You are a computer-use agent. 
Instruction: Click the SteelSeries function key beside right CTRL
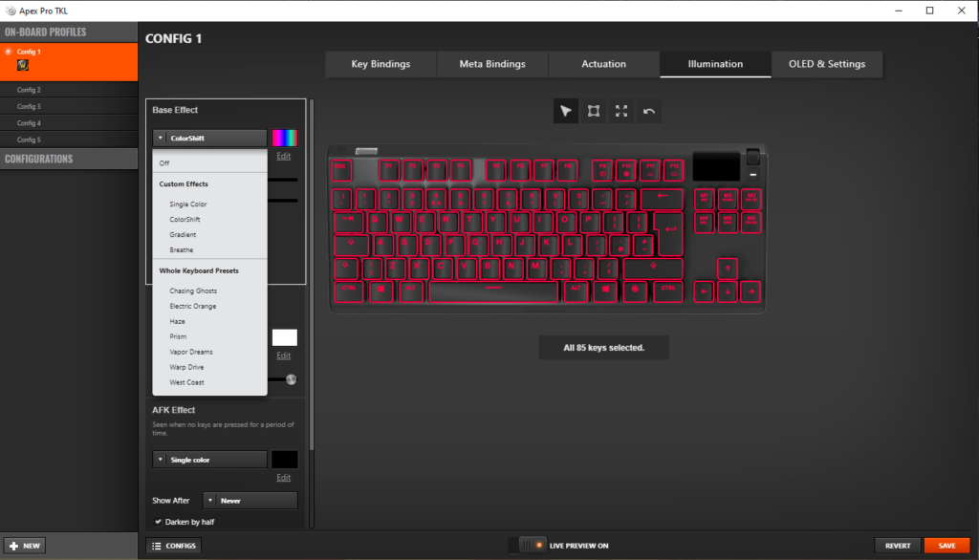635,291
